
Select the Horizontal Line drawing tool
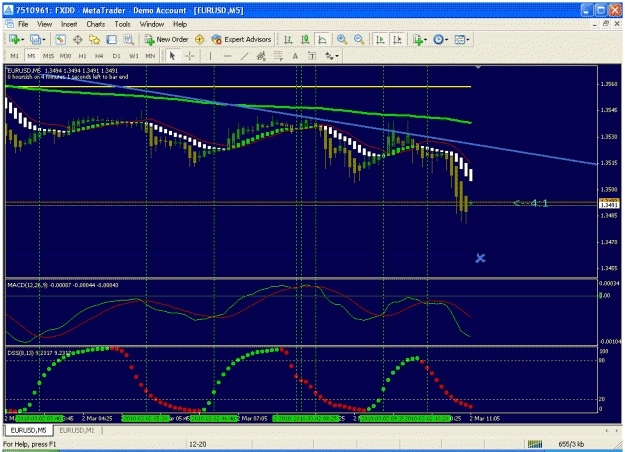click(x=228, y=56)
